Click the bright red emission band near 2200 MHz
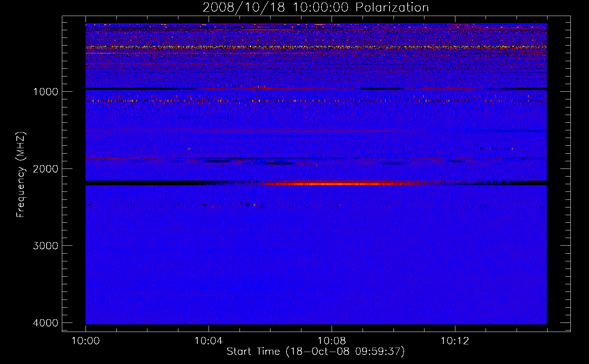Screen dimensions: 589x364 (x=339, y=183)
